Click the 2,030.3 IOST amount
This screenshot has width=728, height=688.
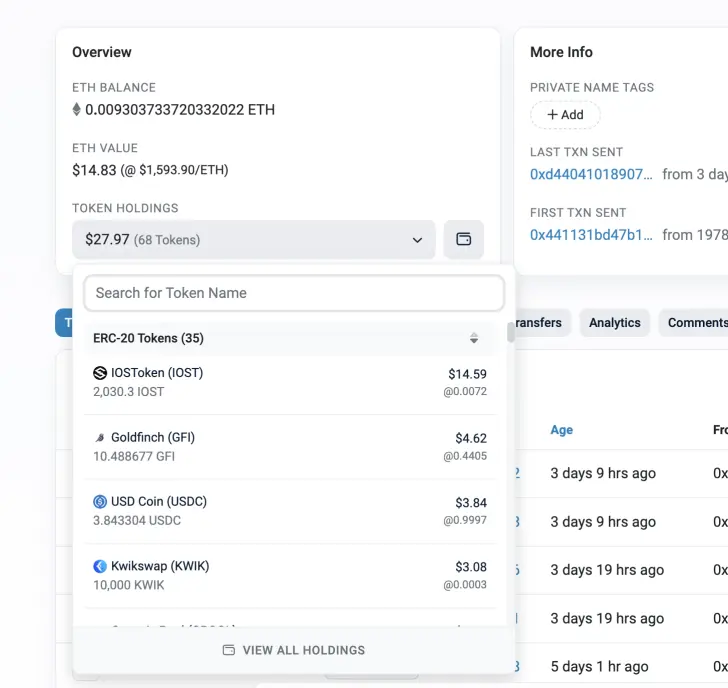tap(129, 392)
